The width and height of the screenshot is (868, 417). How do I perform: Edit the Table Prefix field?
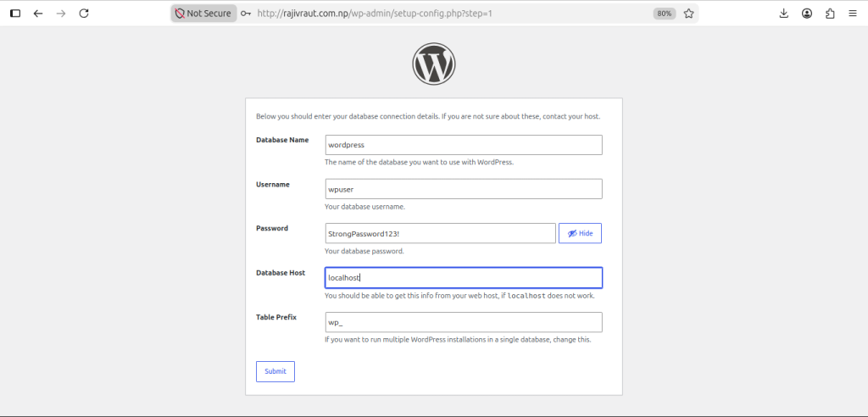pyautogui.click(x=464, y=322)
